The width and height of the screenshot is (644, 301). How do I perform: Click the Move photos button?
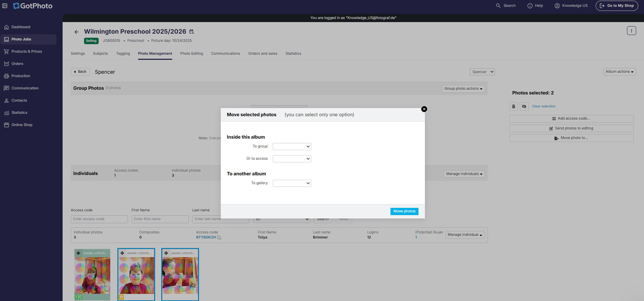(x=404, y=211)
